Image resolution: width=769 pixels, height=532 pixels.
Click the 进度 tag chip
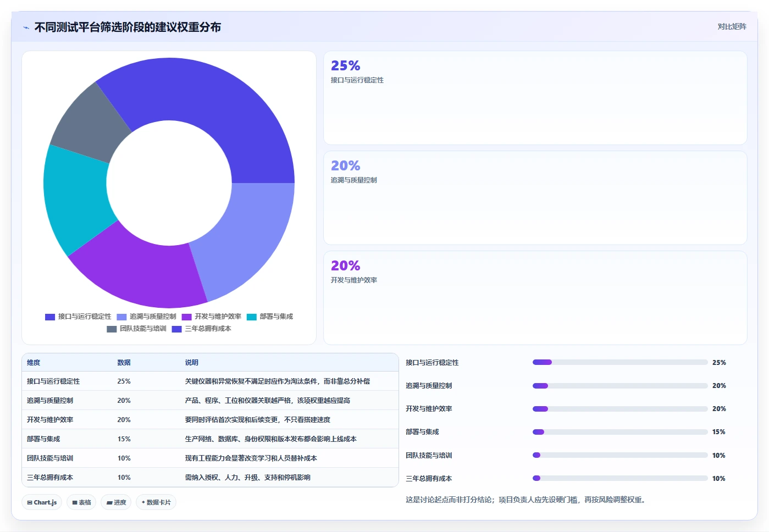(x=116, y=502)
